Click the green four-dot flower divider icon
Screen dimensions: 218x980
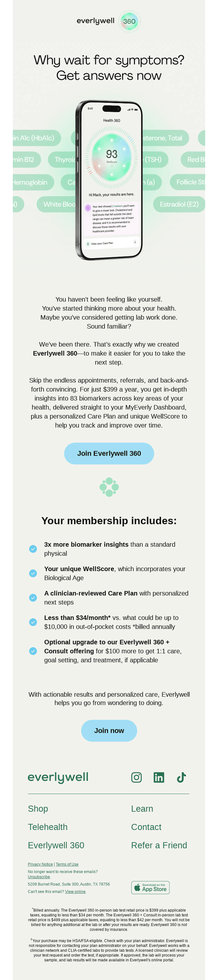pos(109,487)
